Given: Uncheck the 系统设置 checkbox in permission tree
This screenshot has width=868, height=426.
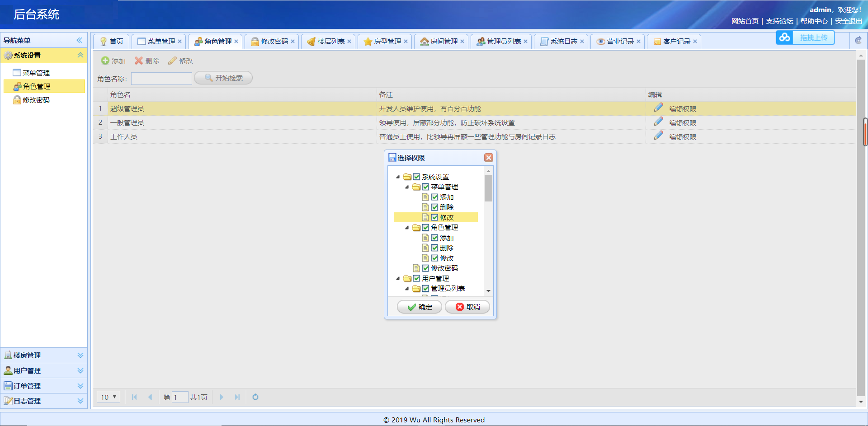Looking at the screenshot, I should pos(416,177).
